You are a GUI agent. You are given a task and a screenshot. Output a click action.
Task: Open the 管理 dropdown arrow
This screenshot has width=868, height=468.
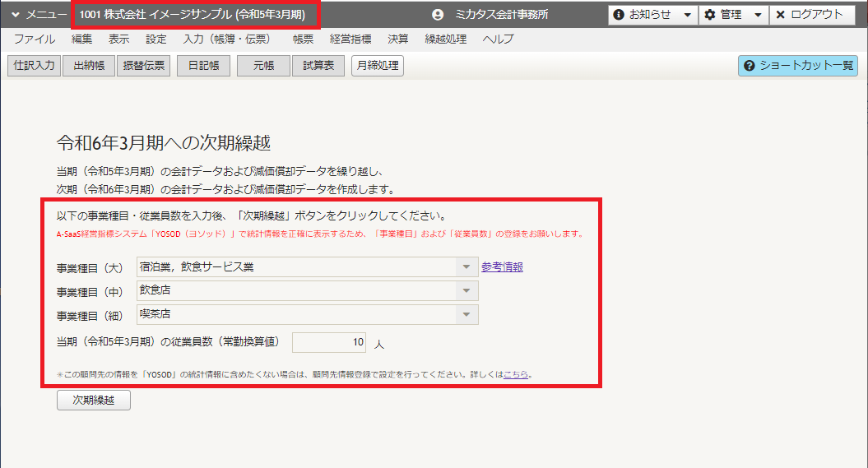pos(758,15)
